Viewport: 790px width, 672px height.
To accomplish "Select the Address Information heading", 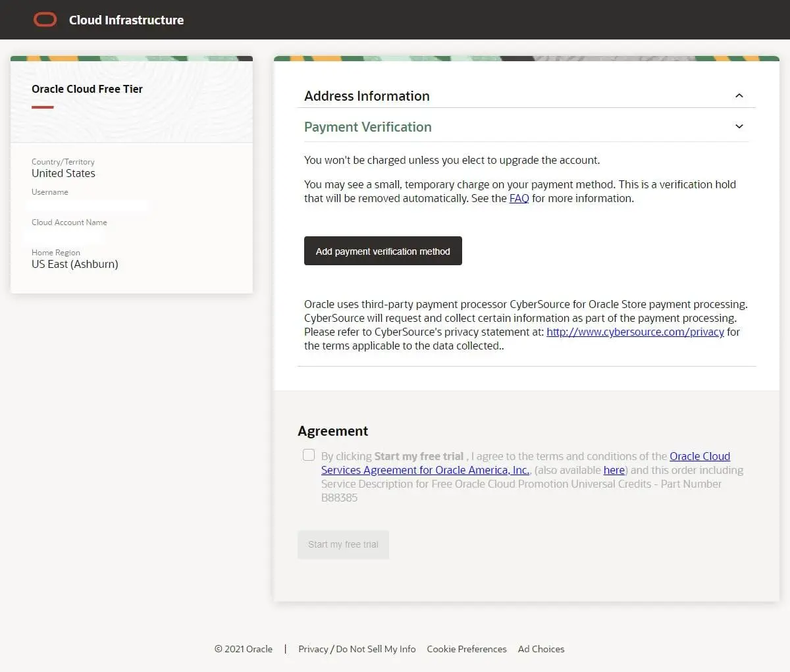I will [x=367, y=96].
